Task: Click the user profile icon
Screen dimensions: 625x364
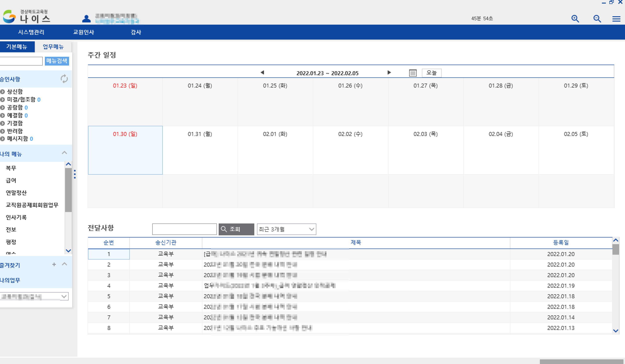Action: [86, 19]
